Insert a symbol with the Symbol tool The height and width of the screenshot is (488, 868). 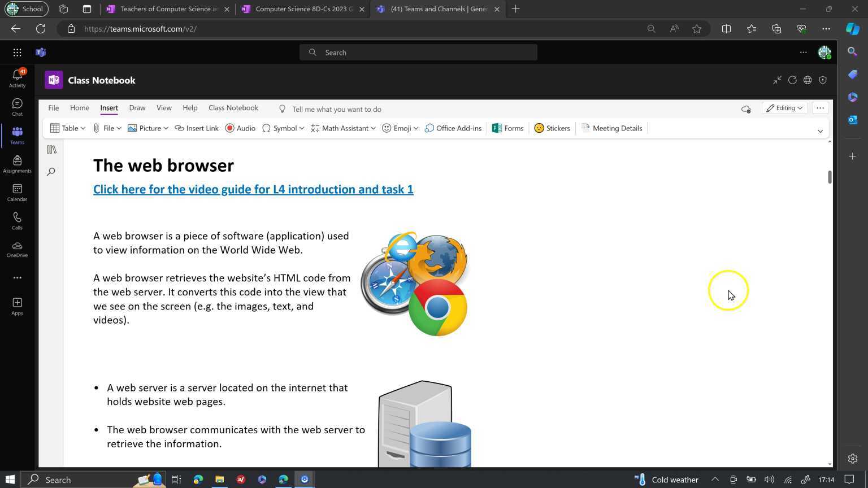coord(284,128)
